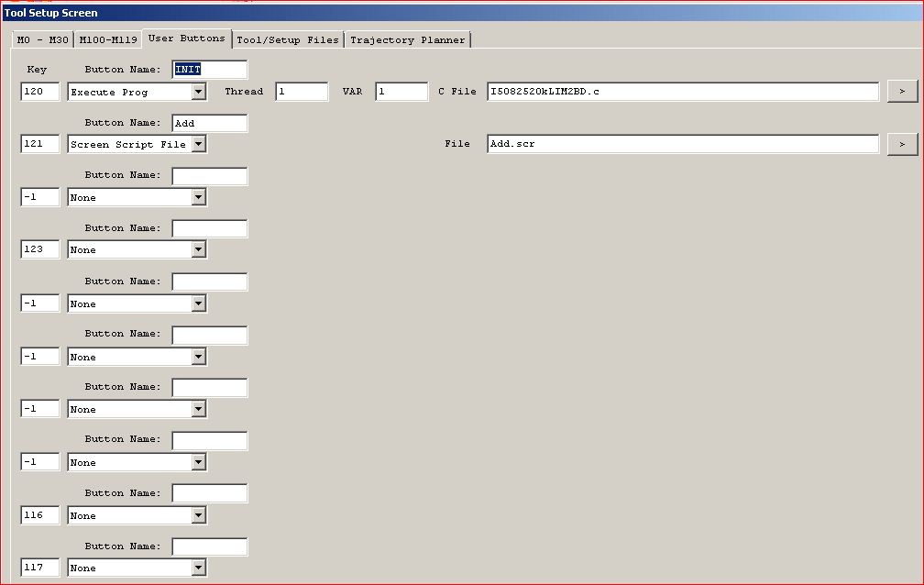Select the VAR value input field
Image resolution: width=924 pixels, height=585 pixels.
pyautogui.click(x=401, y=92)
